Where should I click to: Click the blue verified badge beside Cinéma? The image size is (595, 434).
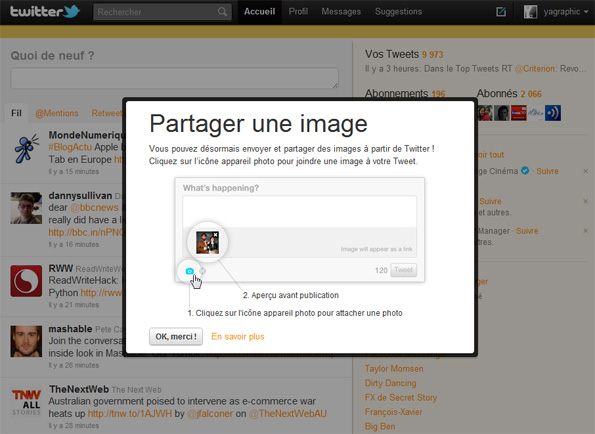525,171
